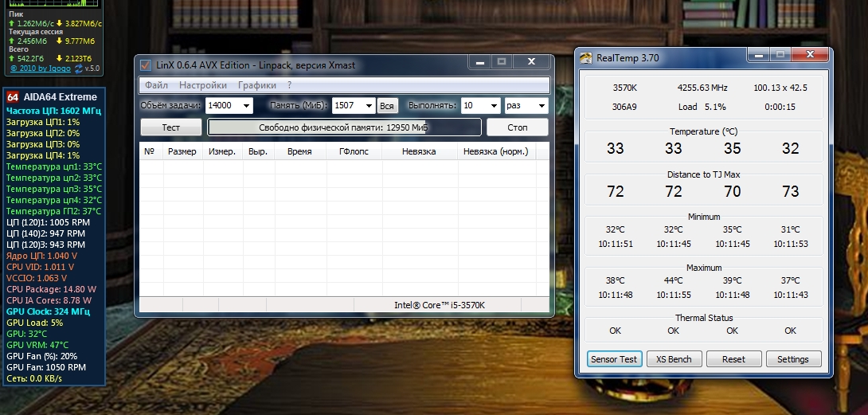Click the Текущая сессия label in network gadget
Image resolution: width=868 pixels, height=415 pixels.
[36, 32]
